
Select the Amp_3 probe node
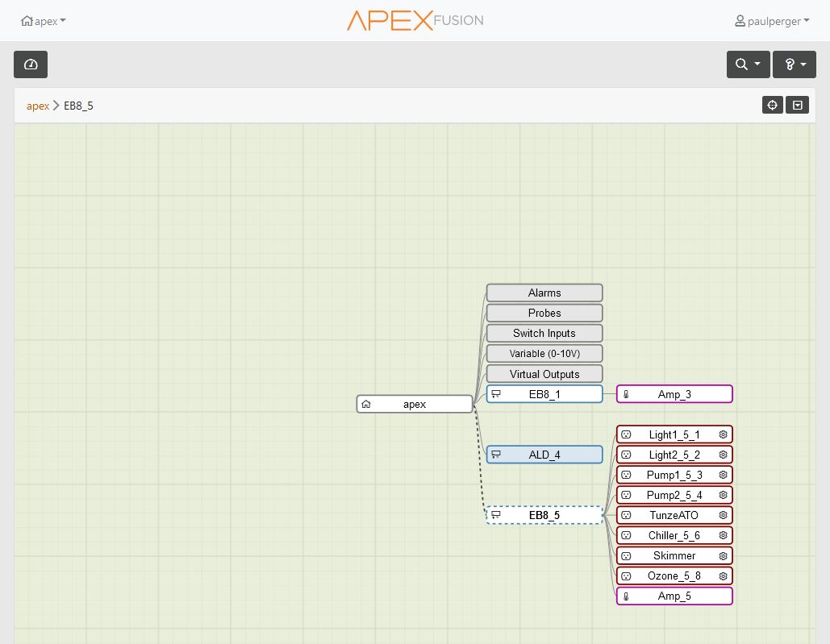(x=674, y=394)
